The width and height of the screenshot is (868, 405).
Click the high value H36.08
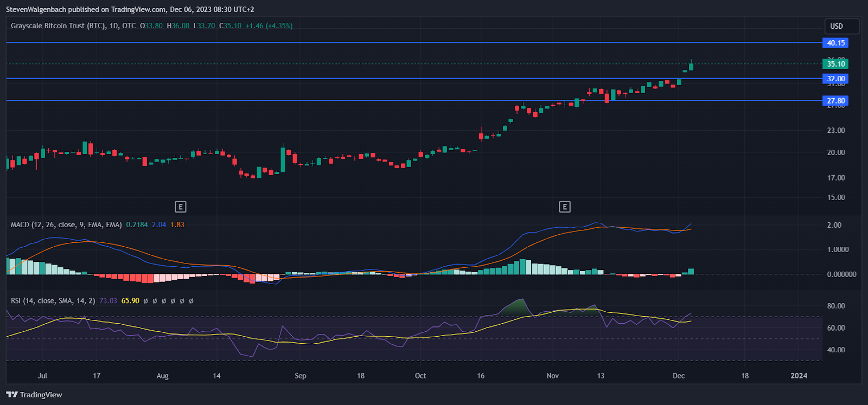coord(178,25)
